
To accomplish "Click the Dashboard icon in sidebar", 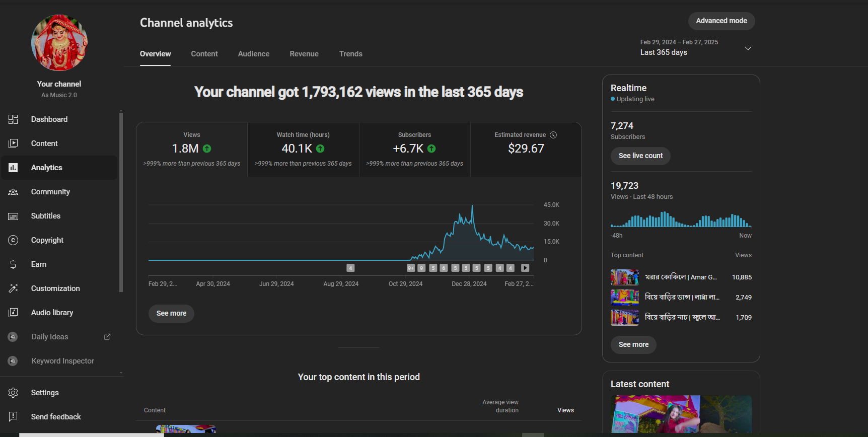I will pos(13,119).
